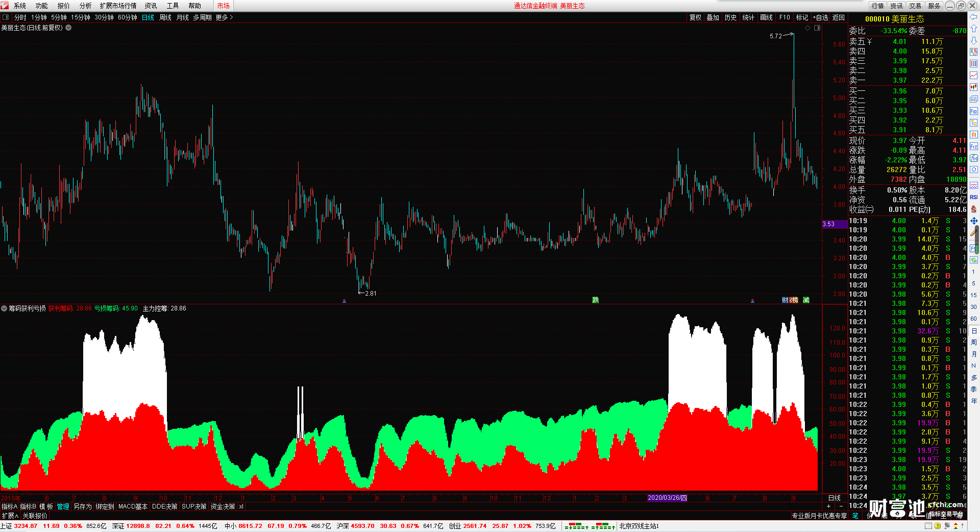Click the 2020/03/26 date marker on timeline

click(x=667, y=498)
